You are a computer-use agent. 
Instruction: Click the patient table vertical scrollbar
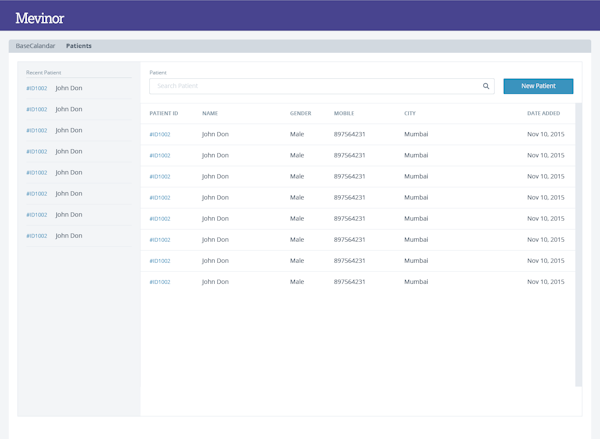click(x=578, y=245)
